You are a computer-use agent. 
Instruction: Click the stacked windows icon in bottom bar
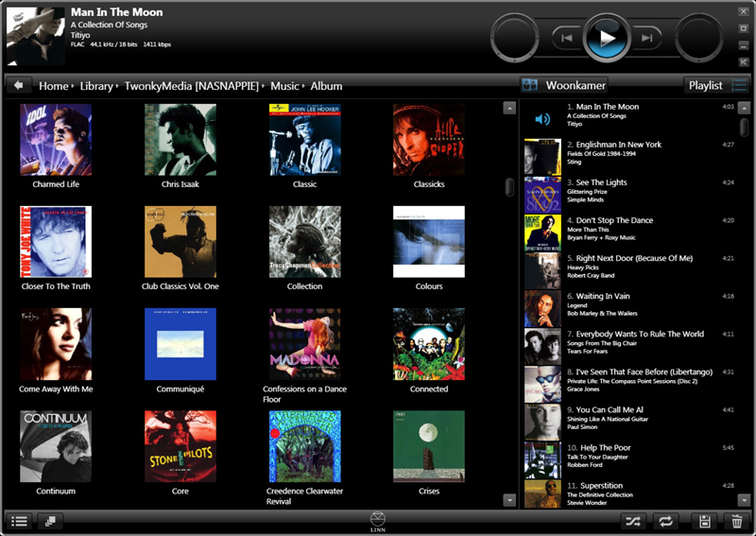pos(50,521)
